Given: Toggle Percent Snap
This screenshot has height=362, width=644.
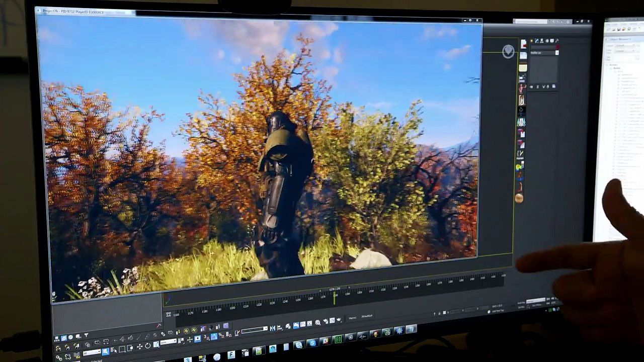Looking at the screenshot, I should [x=221, y=335].
